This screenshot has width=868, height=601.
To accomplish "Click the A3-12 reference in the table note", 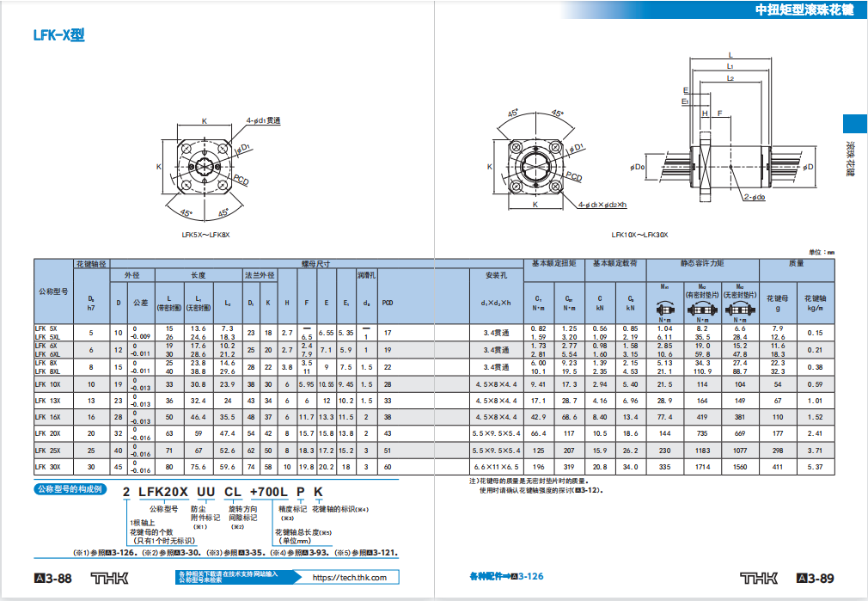I will click(587, 490).
